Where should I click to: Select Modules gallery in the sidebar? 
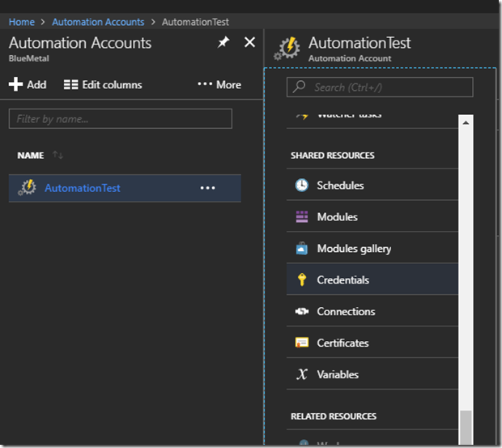click(x=354, y=249)
